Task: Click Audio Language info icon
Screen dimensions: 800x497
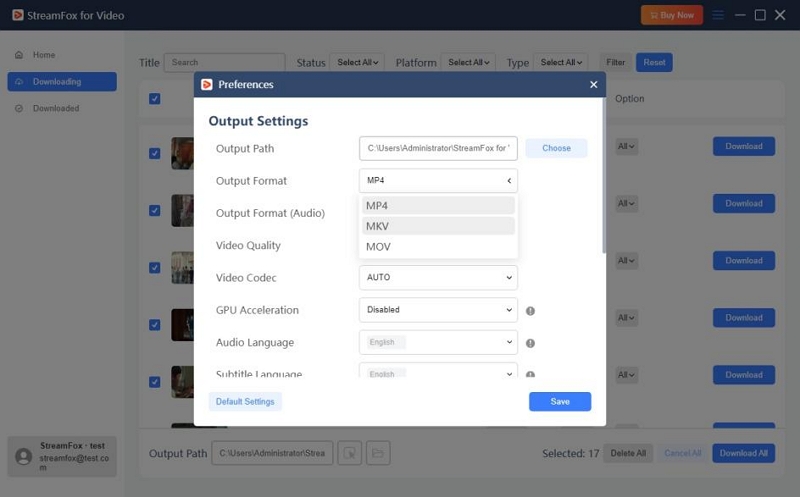Action: tap(531, 343)
